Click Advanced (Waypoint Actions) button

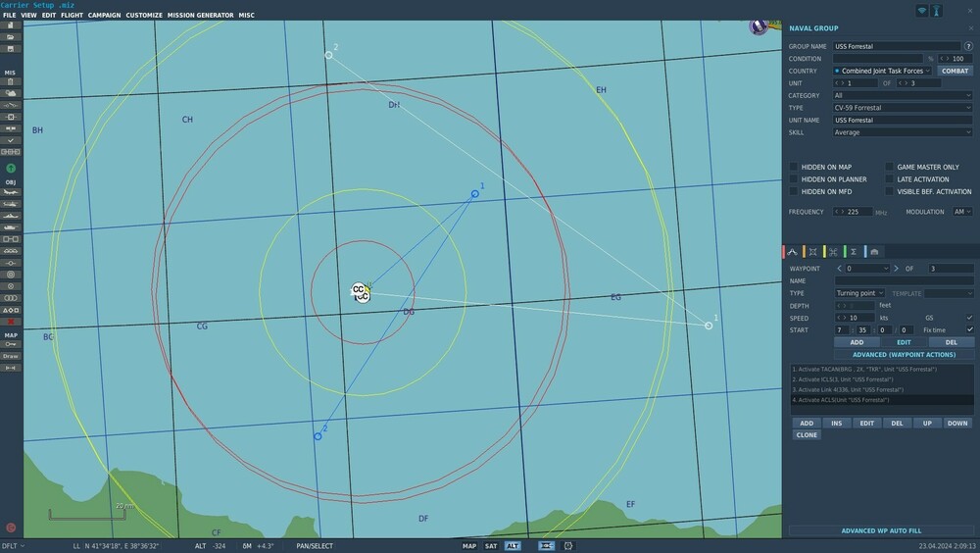pyautogui.click(x=904, y=355)
